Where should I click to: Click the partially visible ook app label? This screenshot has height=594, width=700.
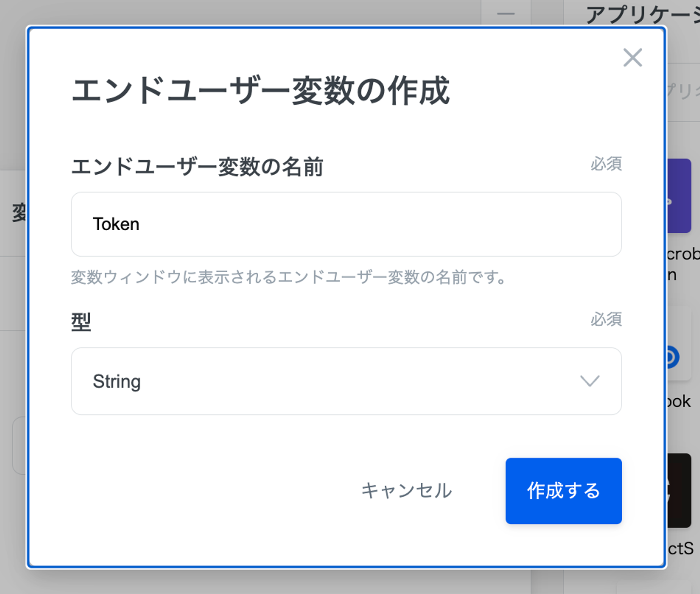click(678, 401)
